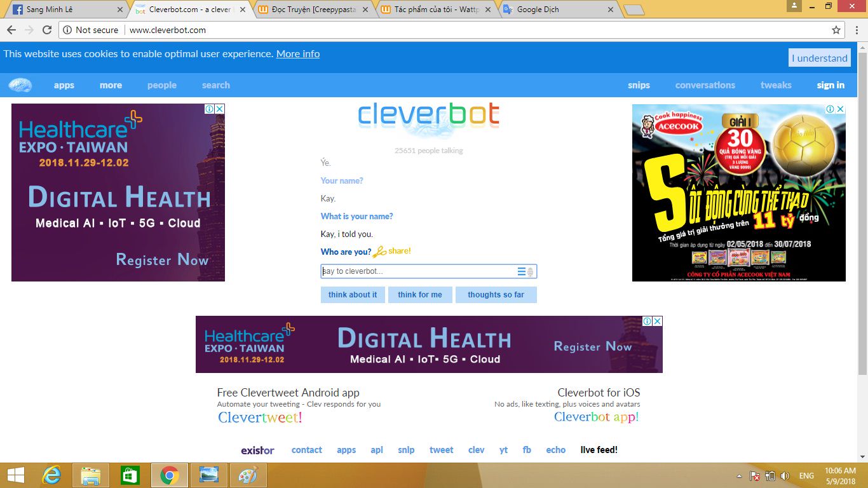
Task: Close the left Healthcare Expo ad with X
Action: click(220, 109)
